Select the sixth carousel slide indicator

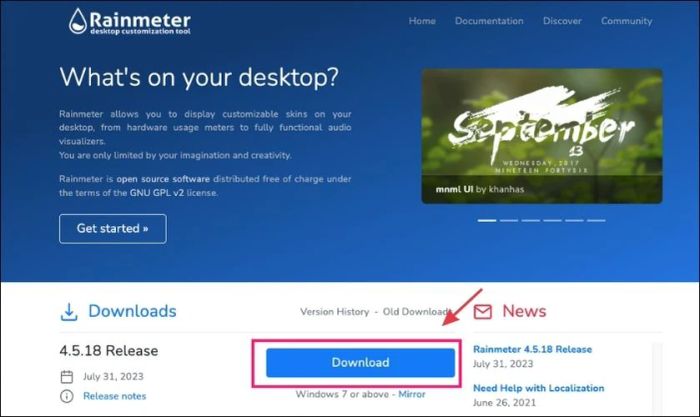click(596, 221)
